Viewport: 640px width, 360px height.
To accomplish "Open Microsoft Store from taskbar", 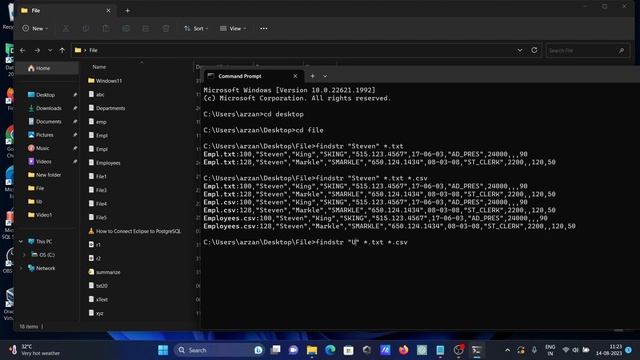I will tap(348, 350).
